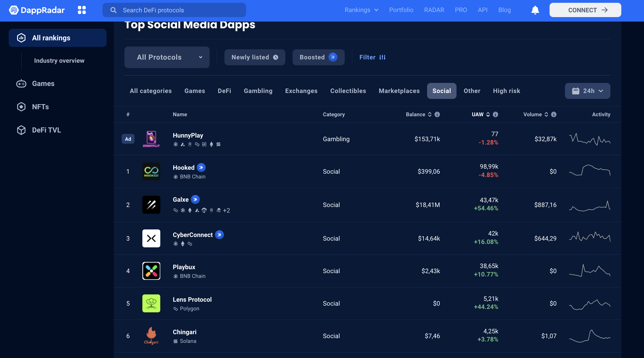Open the All Protocols dropdown

click(x=167, y=57)
